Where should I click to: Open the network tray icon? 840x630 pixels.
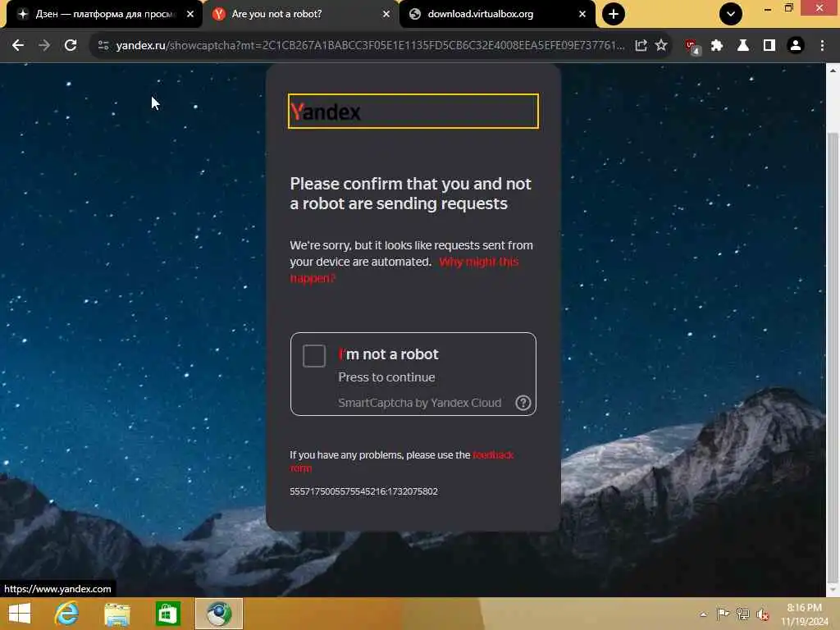(x=742, y=614)
